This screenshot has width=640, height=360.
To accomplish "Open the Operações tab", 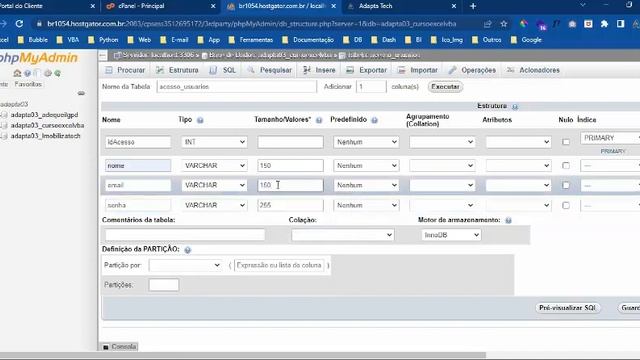I will [x=472, y=70].
